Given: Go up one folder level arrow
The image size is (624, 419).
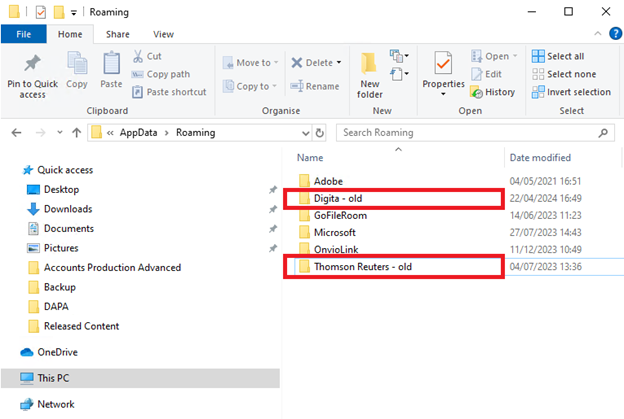Looking at the screenshot, I should click(76, 132).
